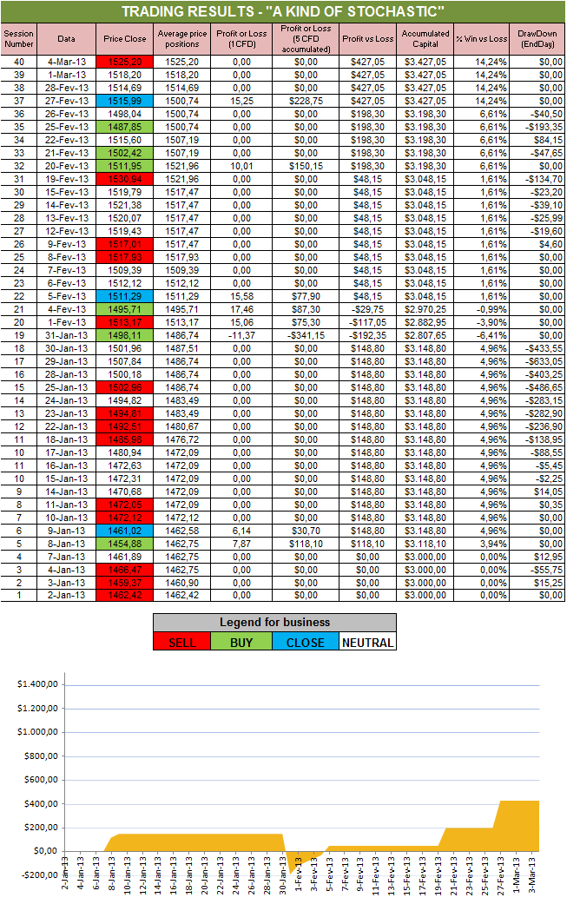
Task: Click the red SELL legend swatch
Action: point(182,642)
